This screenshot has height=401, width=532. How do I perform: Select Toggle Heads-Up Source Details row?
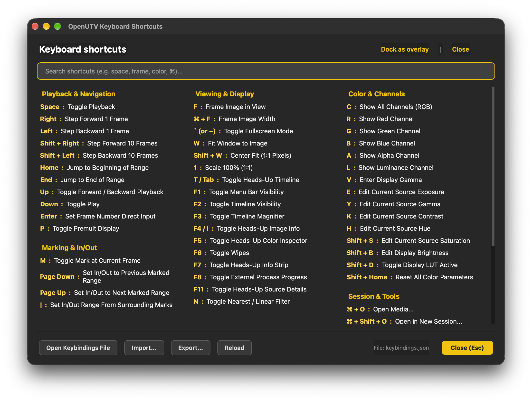tap(250, 289)
